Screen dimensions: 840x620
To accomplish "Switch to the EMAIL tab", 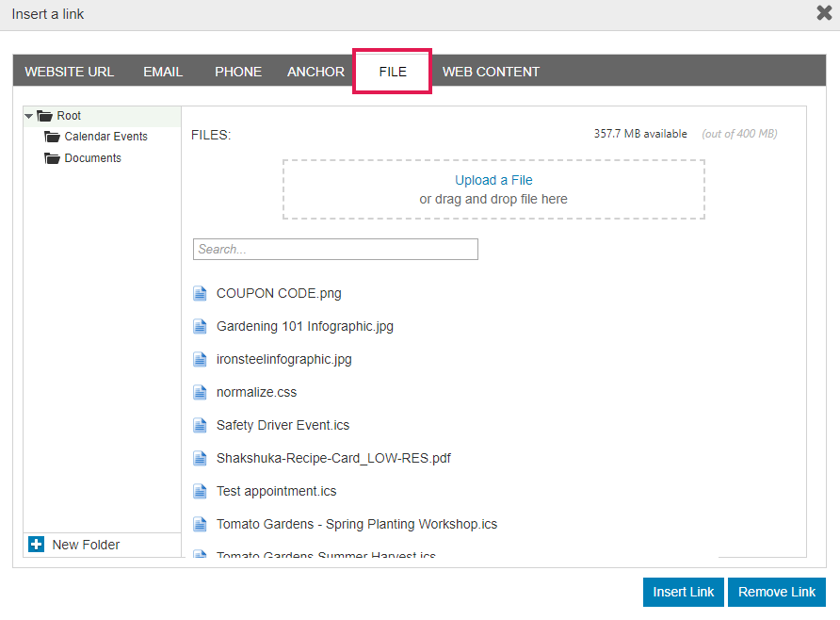I will pyautogui.click(x=163, y=72).
